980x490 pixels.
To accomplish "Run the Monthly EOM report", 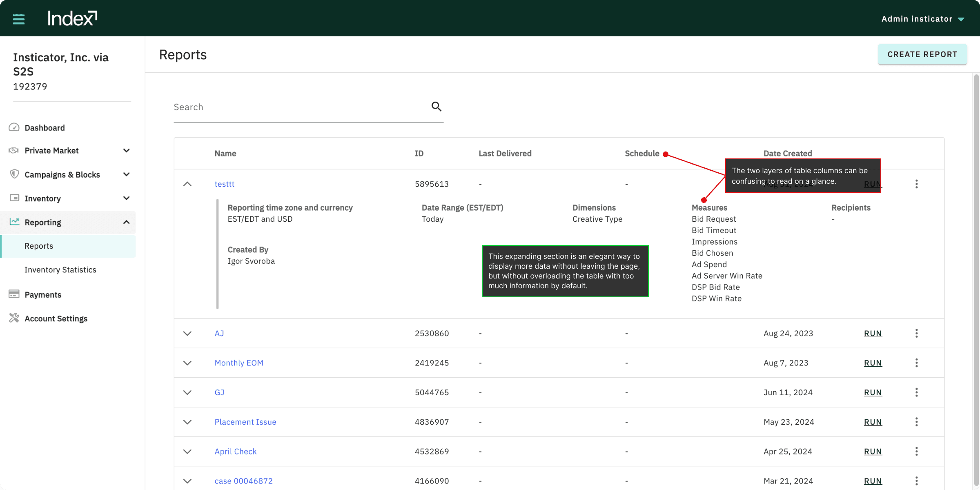I will coord(873,363).
